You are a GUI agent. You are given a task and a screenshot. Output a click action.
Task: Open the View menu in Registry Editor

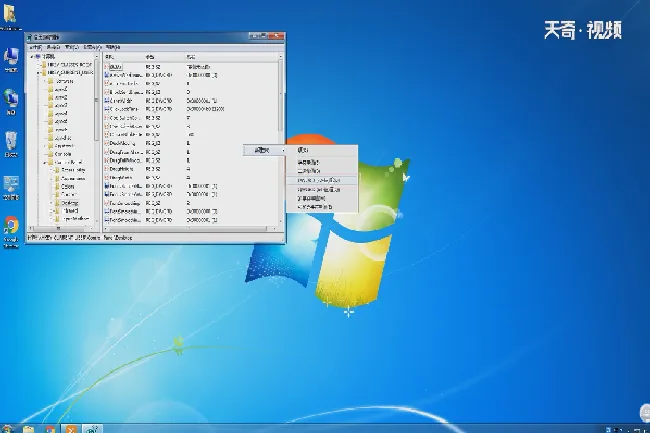[x=71, y=47]
